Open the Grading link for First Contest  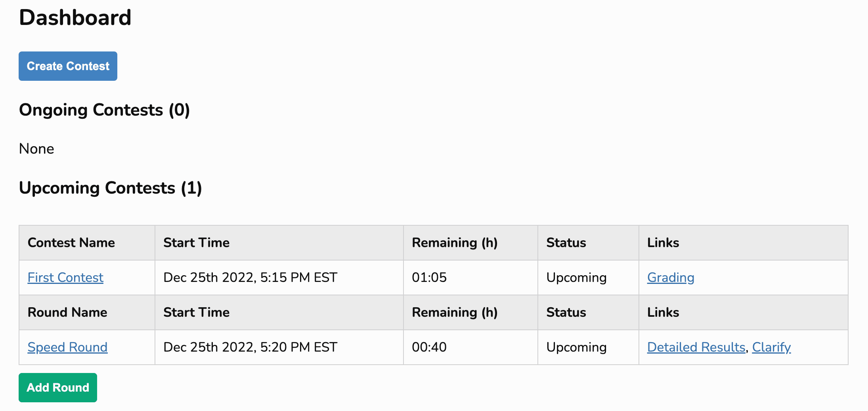670,278
